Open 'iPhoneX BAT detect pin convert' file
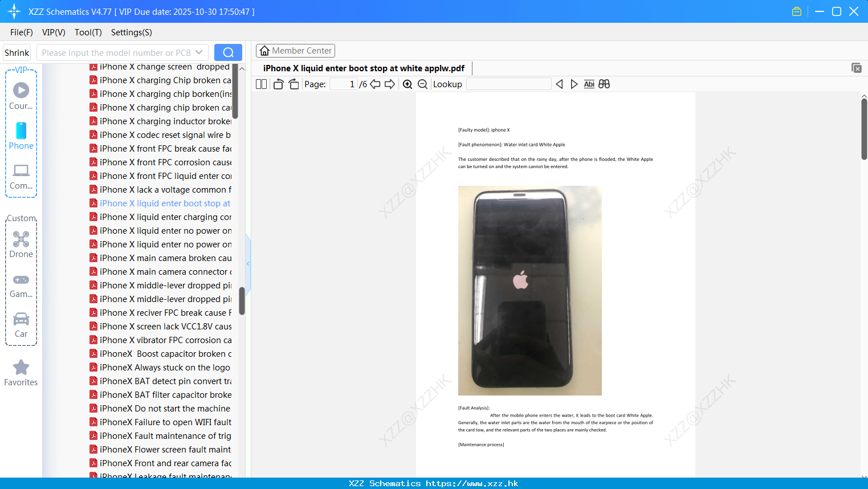The width and height of the screenshot is (868, 489). point(161,381)
